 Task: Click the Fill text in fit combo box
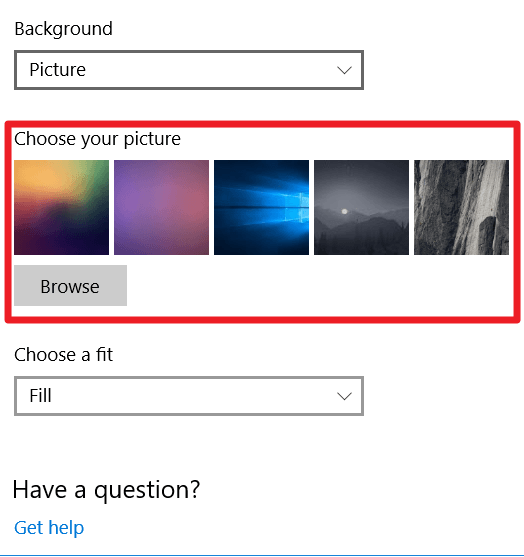[40, 395]
